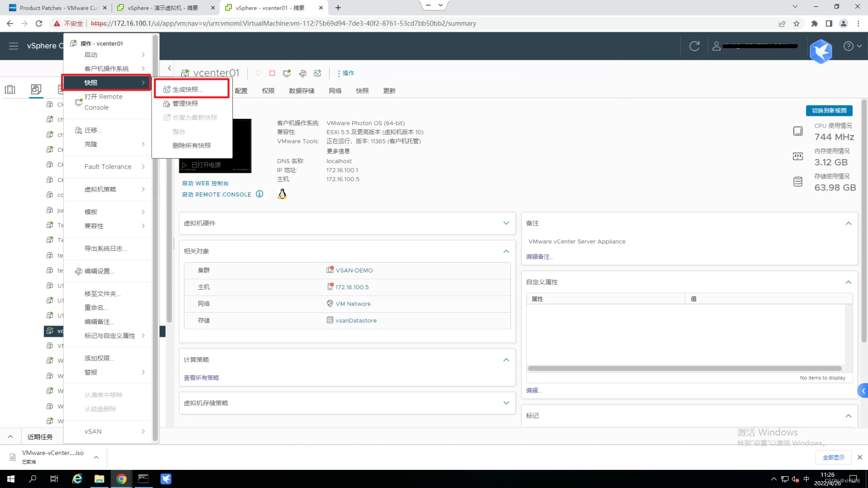Click the storage usage database icon
The width and height of the screenshot is (868, 488).
(x=798, y=182)
